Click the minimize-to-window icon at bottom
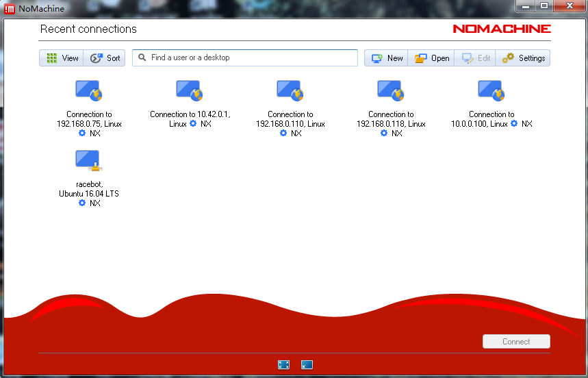The image size is (588, 378). coord(307,365)
